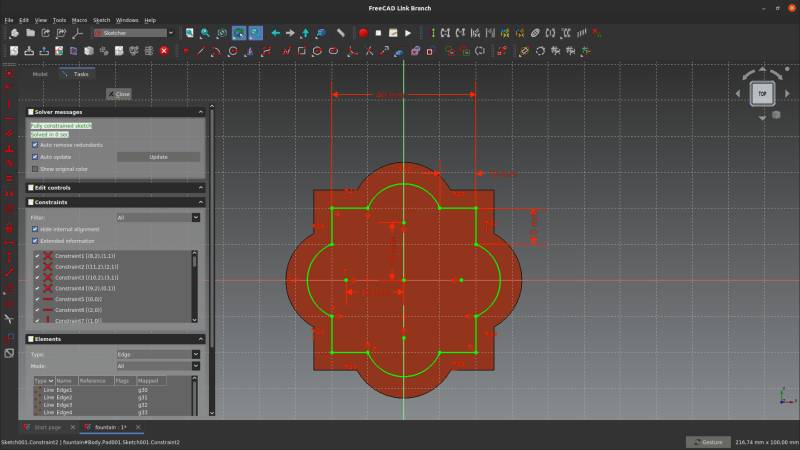
Task: Click the red leave sketch X icon
Action: click(x=164, y=51)
